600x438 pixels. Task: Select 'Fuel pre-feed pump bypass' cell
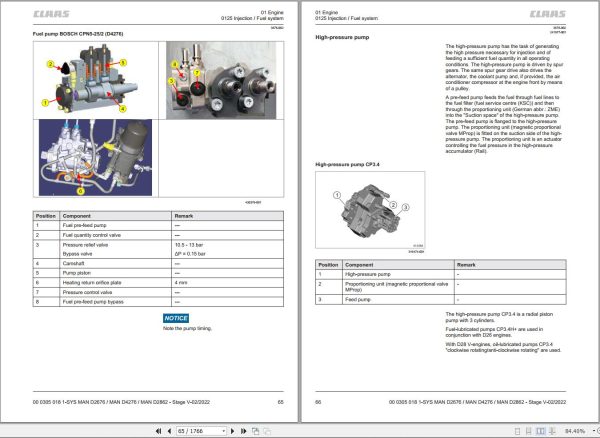point(116,302)
